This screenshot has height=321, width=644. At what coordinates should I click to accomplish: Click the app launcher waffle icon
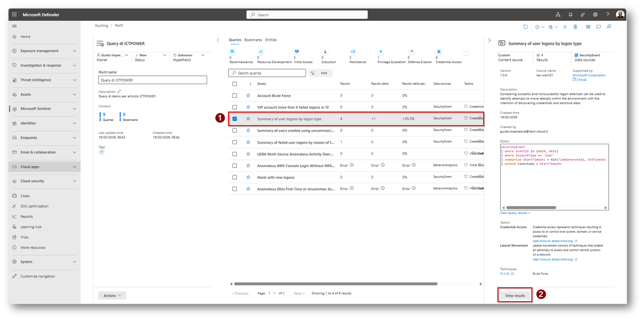(x=14, y=15)
